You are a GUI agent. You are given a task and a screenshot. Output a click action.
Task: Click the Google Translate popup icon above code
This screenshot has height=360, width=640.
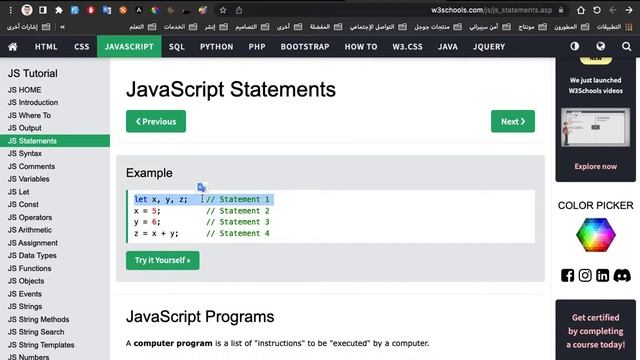point(202,187)
